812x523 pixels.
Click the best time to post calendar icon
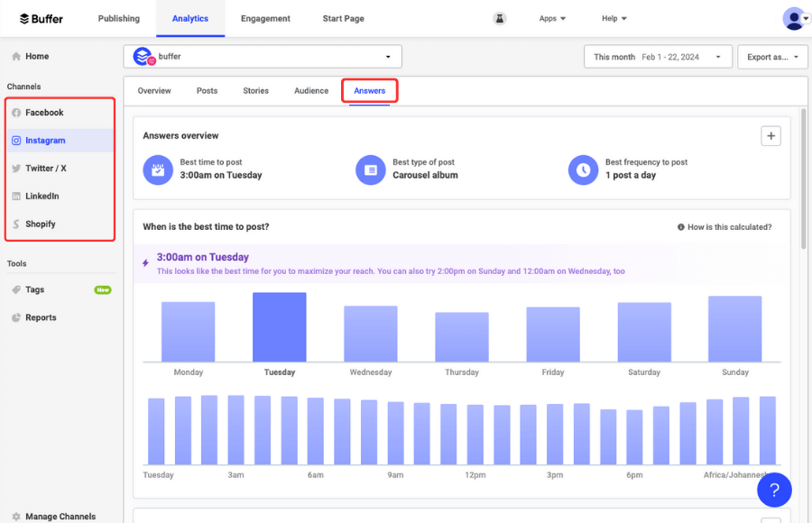coord(158,170)
